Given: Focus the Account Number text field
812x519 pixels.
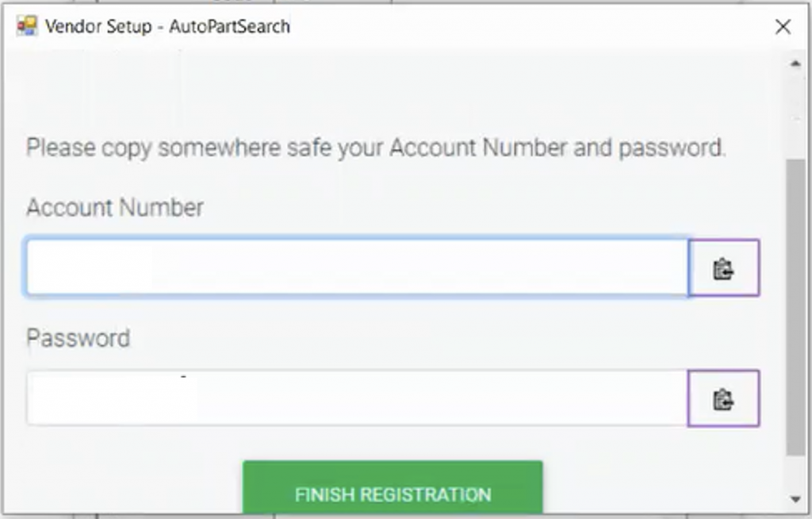Looking at the screenshot, I should coord(358,267).
